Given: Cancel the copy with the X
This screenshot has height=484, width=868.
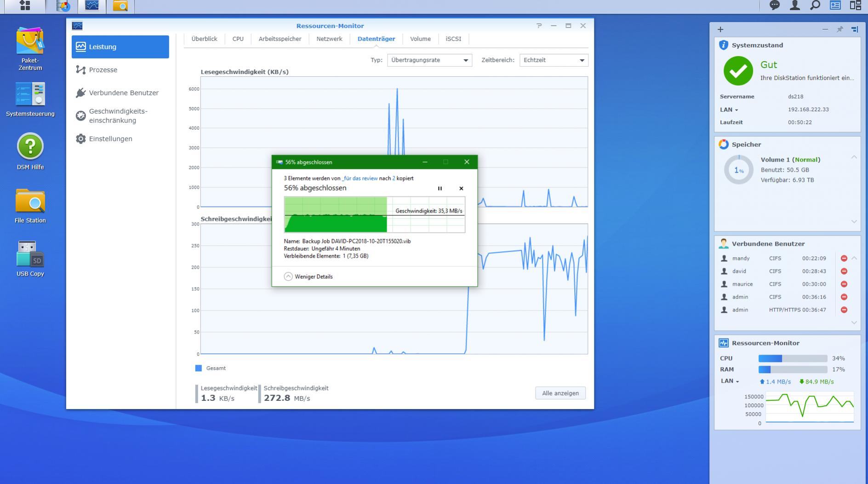Looking at the screenshot, I should click(461, 188).
